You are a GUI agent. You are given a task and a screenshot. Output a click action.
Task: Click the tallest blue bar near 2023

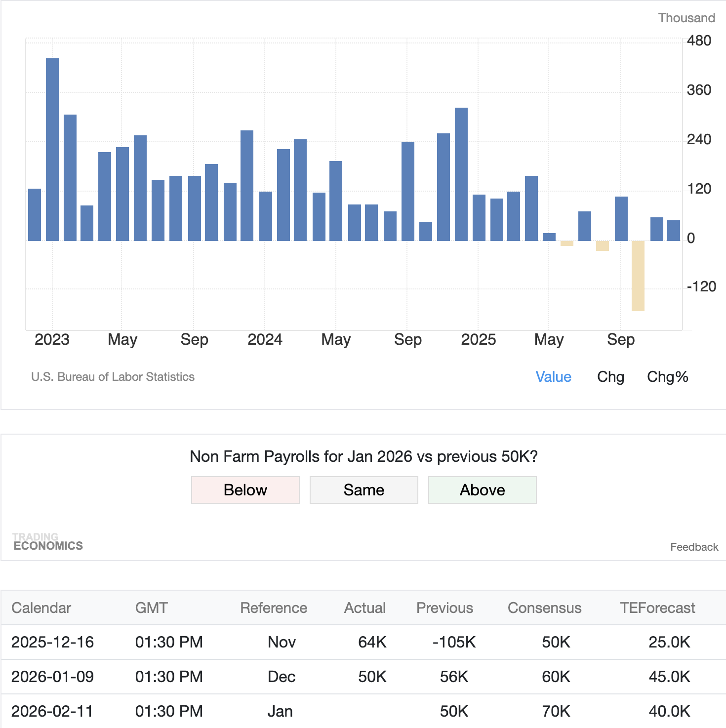coord(52,149)
